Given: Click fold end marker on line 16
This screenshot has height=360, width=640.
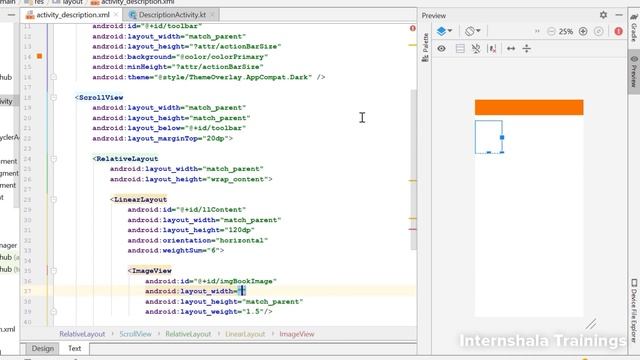Looking at the screenshot, I should (x=53, y=77).
